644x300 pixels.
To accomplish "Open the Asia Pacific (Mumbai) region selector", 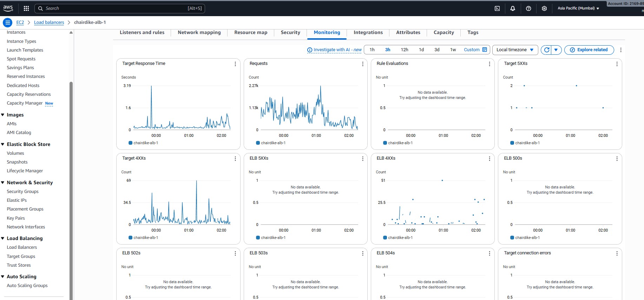I will pyautogui.click(x=578, y=8).
